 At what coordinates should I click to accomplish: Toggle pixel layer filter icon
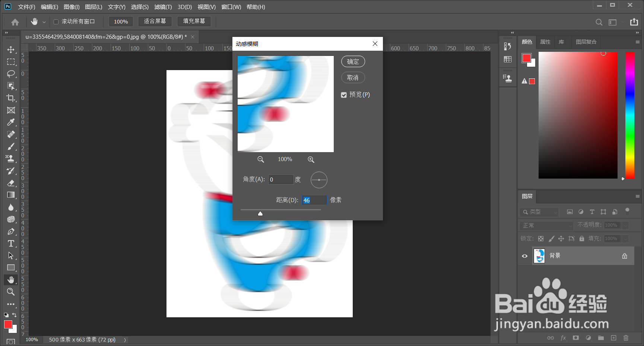(570, 212)
